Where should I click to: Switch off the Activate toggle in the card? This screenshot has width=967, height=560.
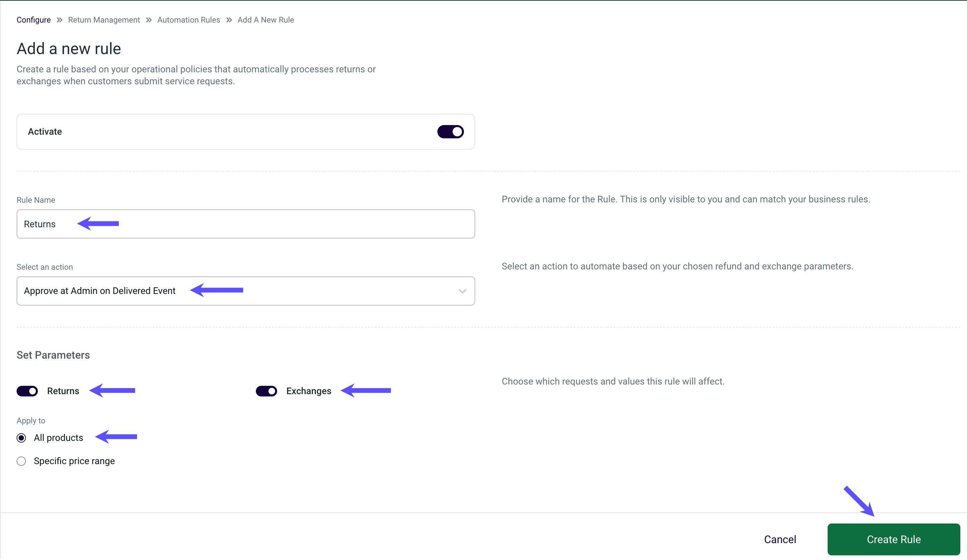[x=451, y=132]
